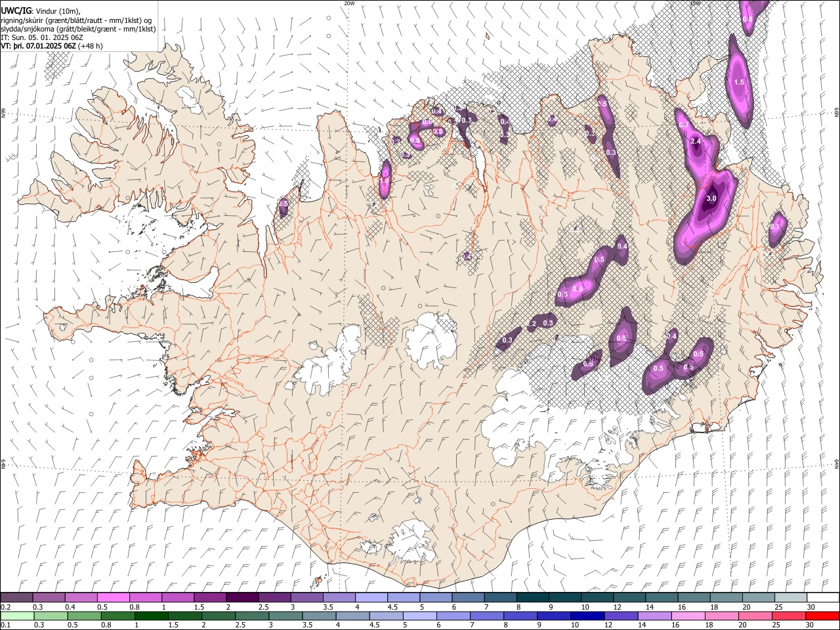Pick the lower scale red swatch between 25 and 30
Image resolution: width=840 pixels, height=630 pixels.
[x=790, y=616]
